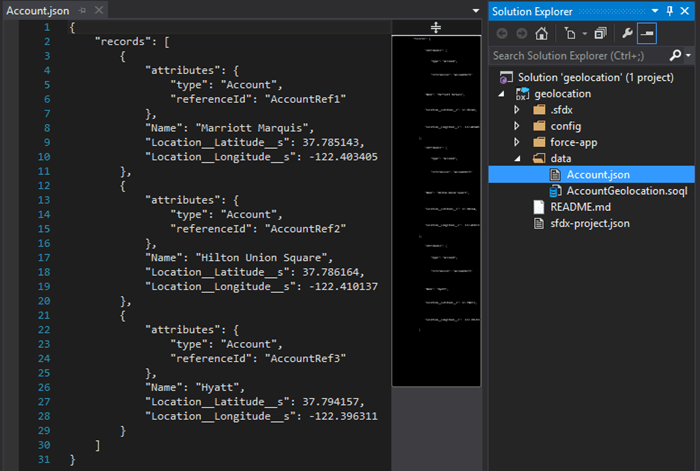
Task: Click "Marriott Marquis" value on line 8
Action: click(252, 128)
